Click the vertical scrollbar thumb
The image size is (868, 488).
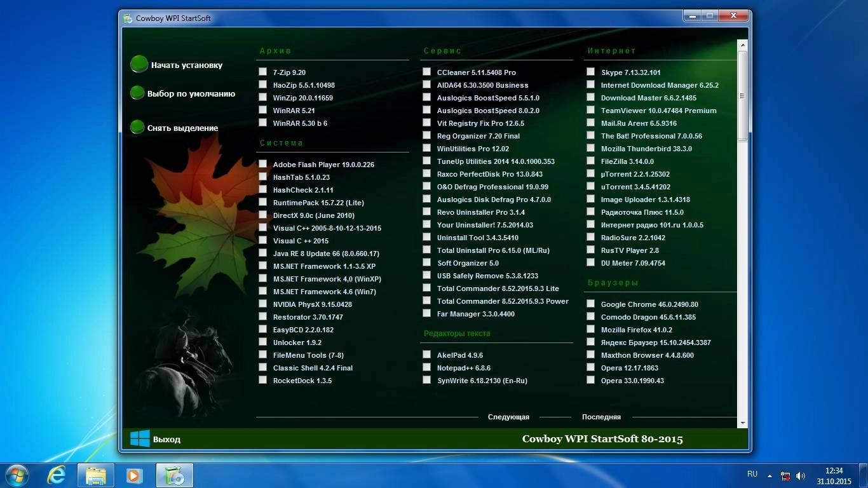coord(742,96)
